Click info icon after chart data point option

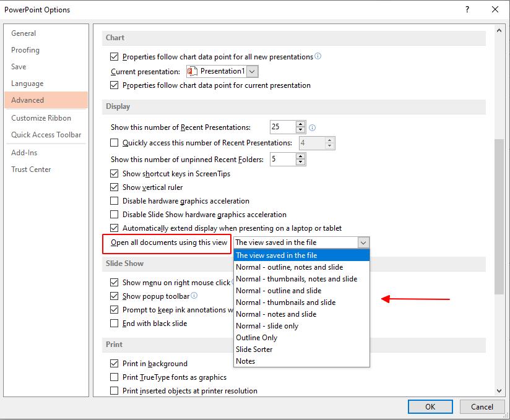click(x=318, y=56)
